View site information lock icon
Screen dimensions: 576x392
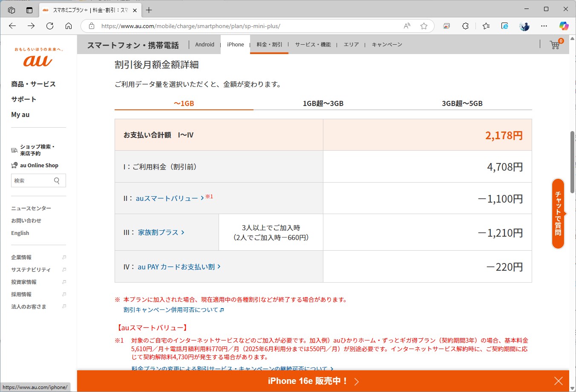[91, 26]
